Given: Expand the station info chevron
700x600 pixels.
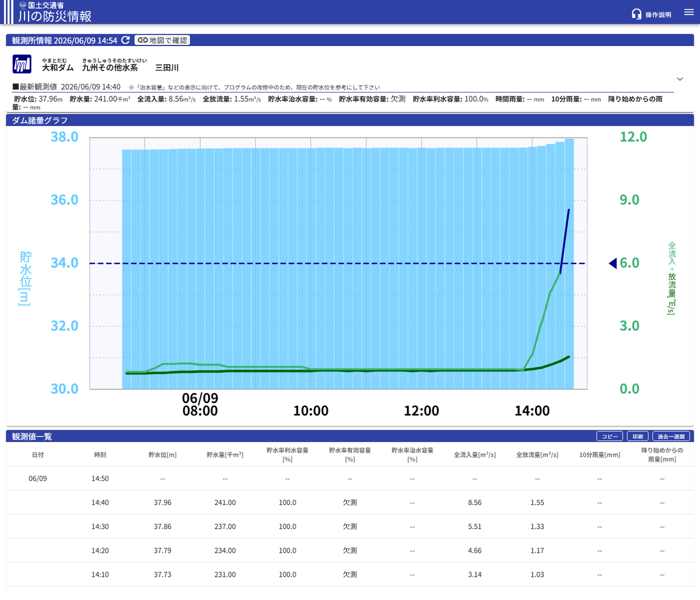Looking at the screenshot, I should [680, 79].
